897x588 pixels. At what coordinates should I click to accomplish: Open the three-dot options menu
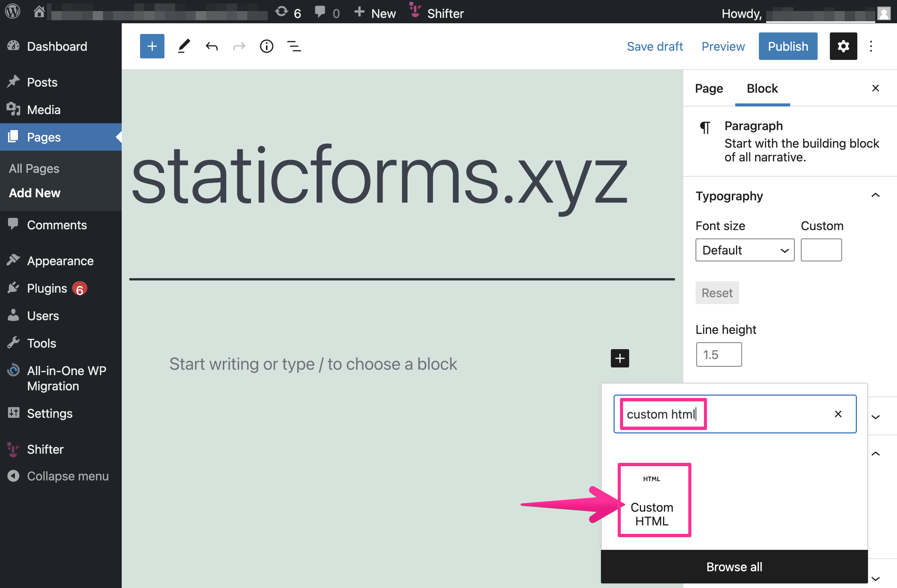[871, 46]
